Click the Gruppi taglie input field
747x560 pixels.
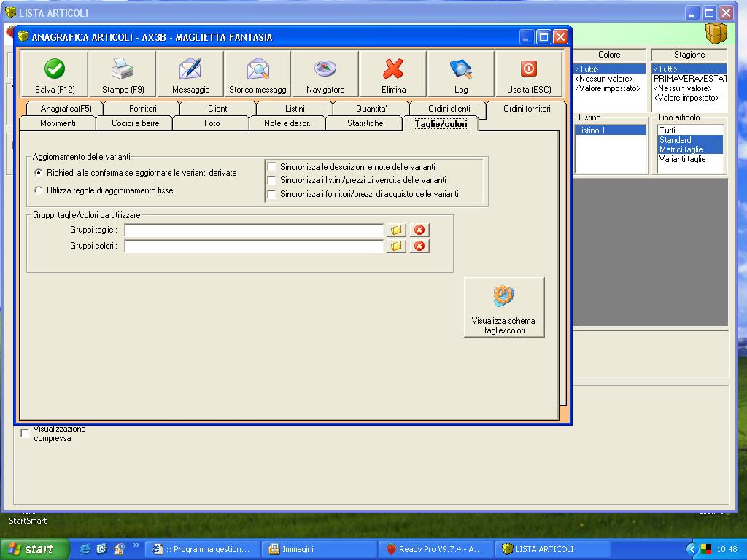point(254,230)
